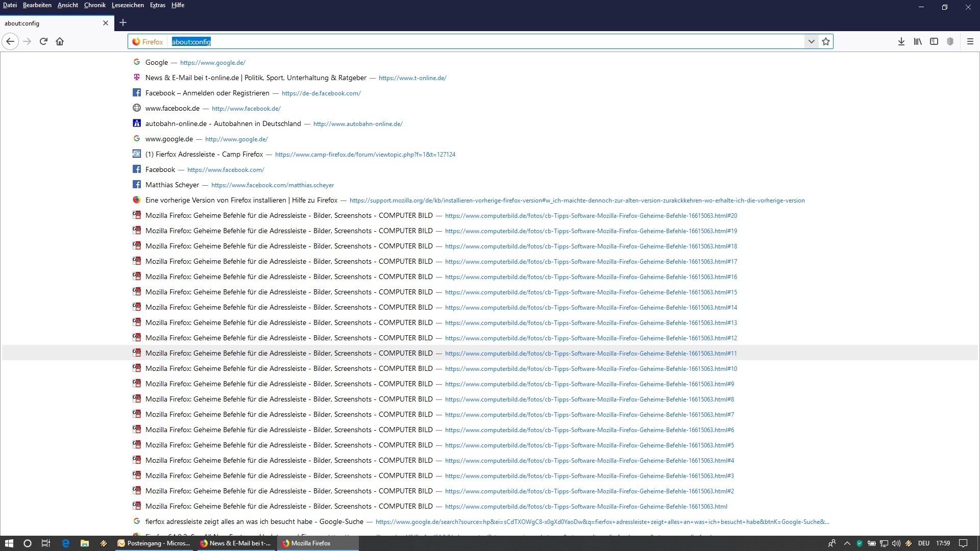Screen dimensions: 980x551
Task: Toggle the sidebar view icon
Action: click(x=934, y=41)
